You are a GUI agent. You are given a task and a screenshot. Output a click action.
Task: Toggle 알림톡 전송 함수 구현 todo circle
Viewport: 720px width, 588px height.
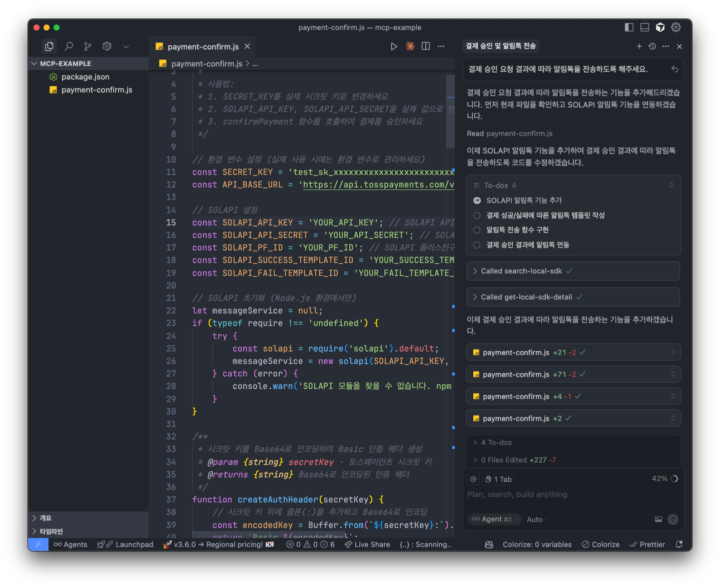[x=477, y=230]
